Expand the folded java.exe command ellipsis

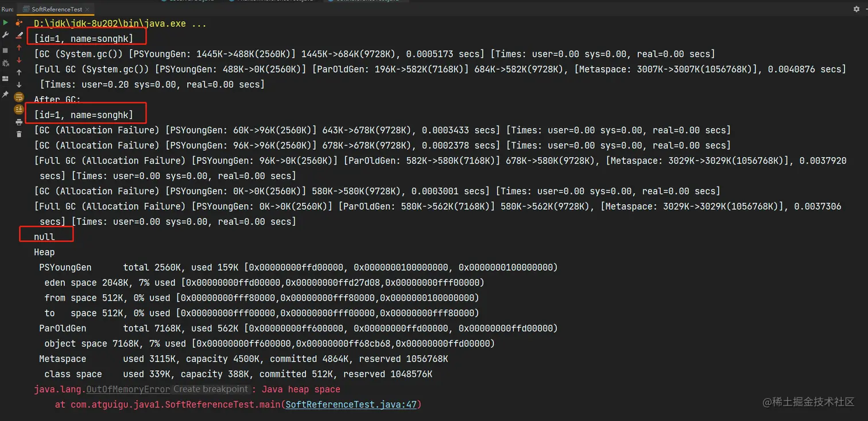coord(199,24)
